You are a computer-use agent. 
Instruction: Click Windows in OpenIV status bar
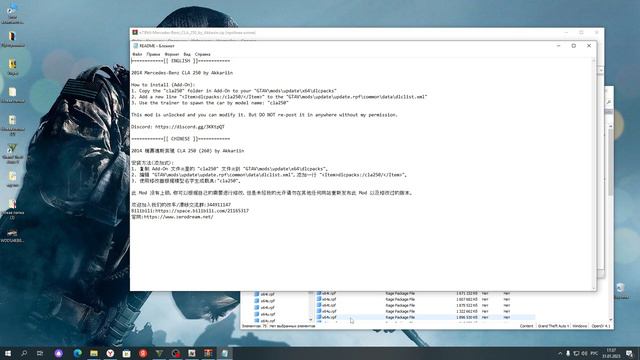coord(580,326)
